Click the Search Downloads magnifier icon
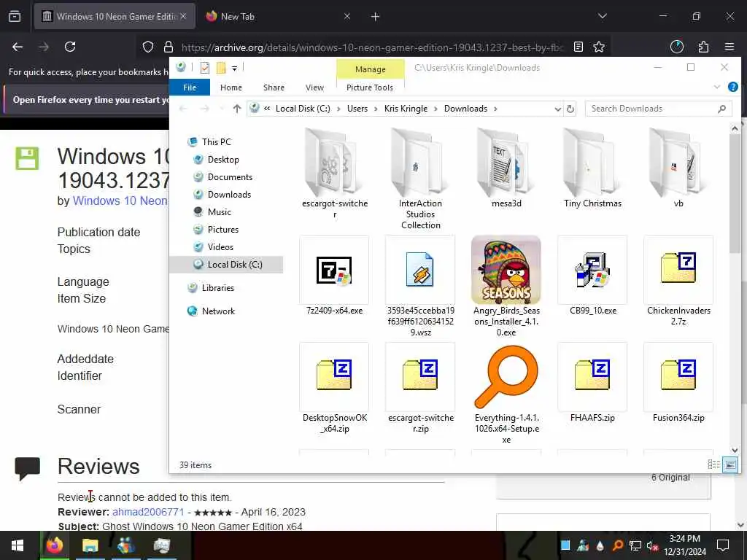 coord(721,109)
